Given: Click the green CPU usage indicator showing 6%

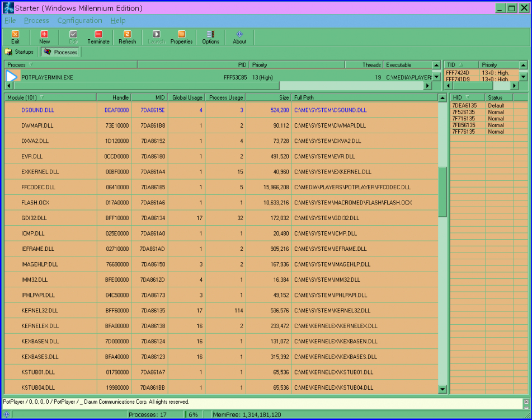Looking at the screenshot, I should (x=193, y=415).
